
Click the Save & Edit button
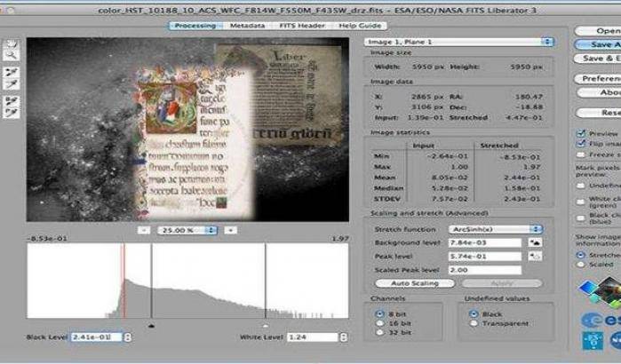pyautogui.click(x=598, y=59)
